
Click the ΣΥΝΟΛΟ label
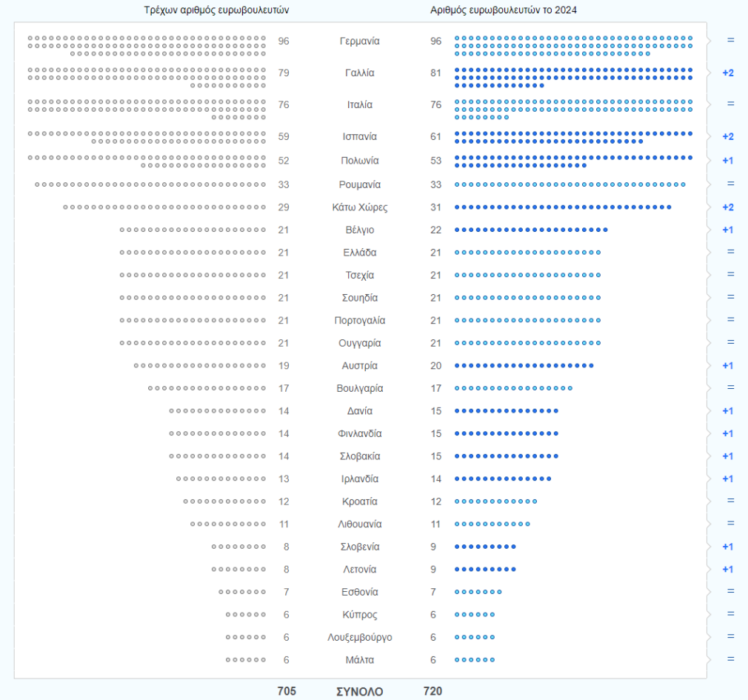[359, 692]
